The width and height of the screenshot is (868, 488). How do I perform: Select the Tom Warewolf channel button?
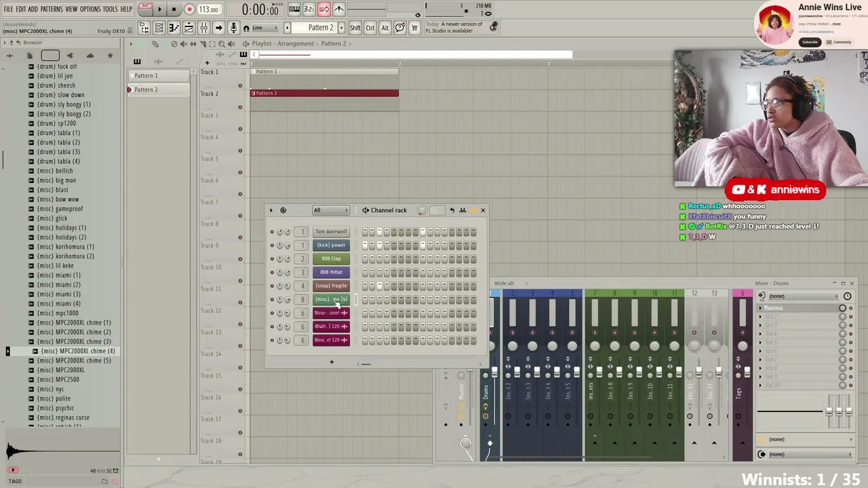tap(331, 232)
